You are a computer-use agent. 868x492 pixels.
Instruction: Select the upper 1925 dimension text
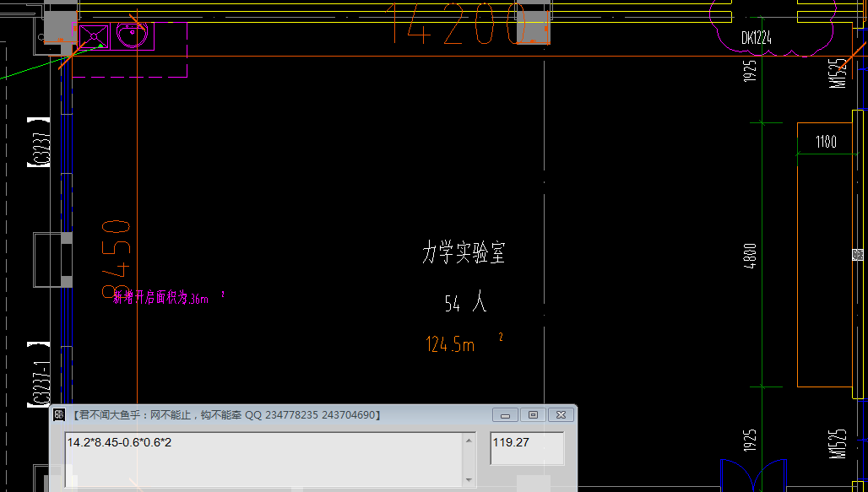(750, 71)
